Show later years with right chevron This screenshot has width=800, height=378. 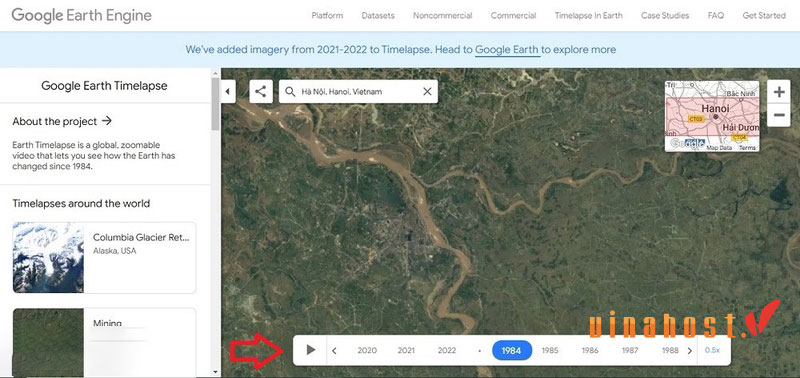[x=690, y=350]
